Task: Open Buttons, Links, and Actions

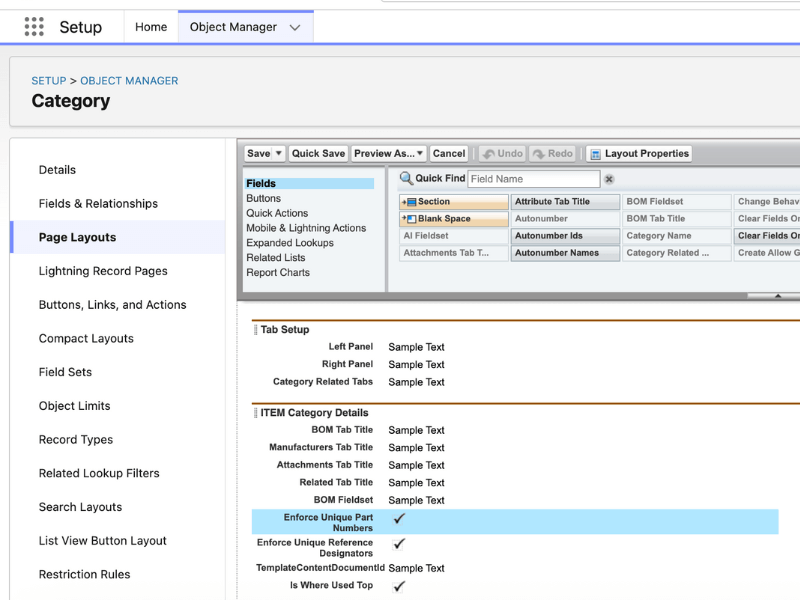Action: (113, 305)
